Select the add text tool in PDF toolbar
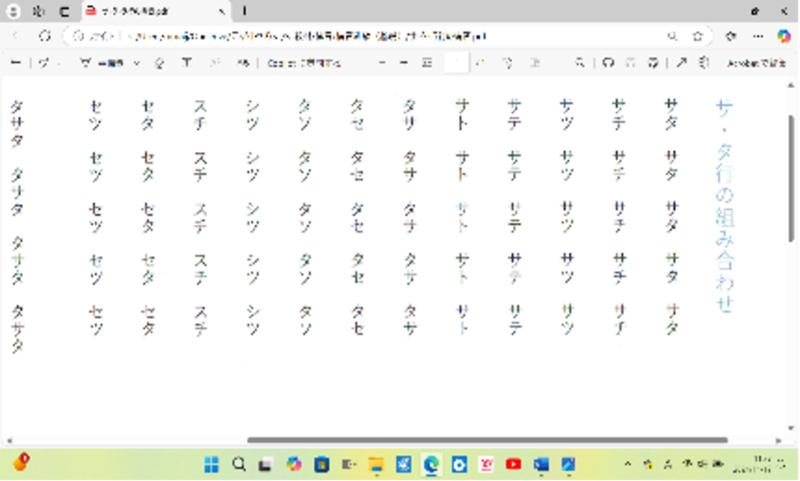Viewport: 800px width, 481px height. (x=187, y=62)
